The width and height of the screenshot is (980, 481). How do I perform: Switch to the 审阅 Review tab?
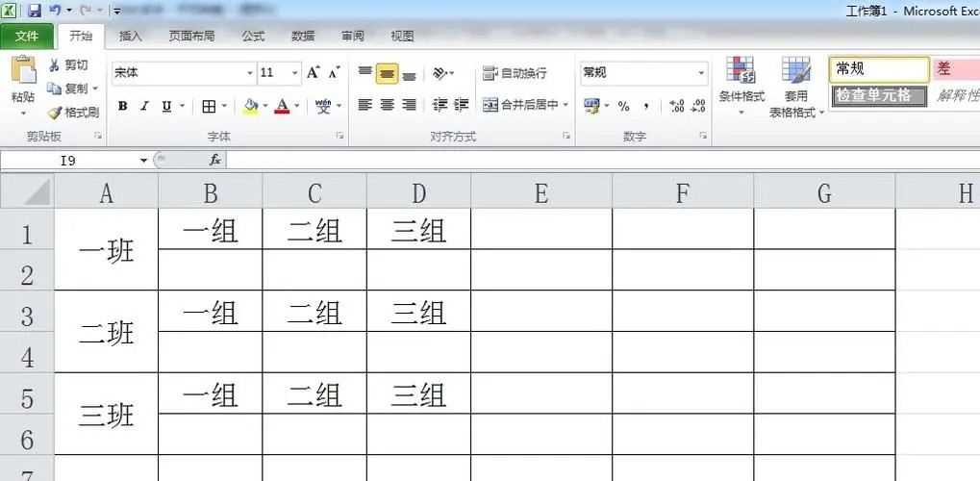tap(353, 37)
